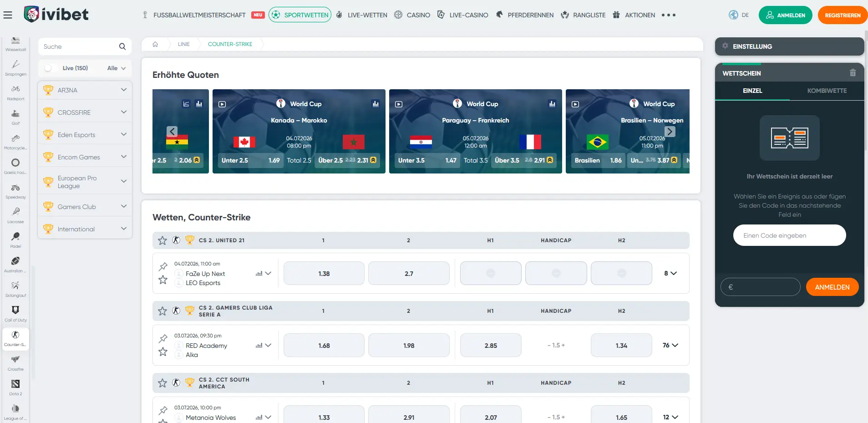Open Counter-Strike sidebar icon
Image resolution: width=868 pixels, height=423 pixels.
[x=15, y=339]
